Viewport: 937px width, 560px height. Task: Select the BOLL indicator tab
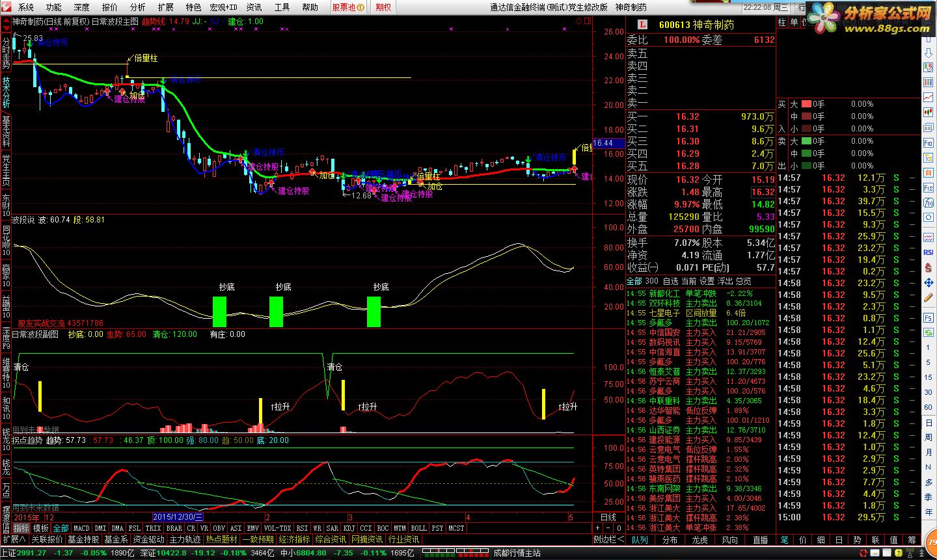(x=418, y=528)
